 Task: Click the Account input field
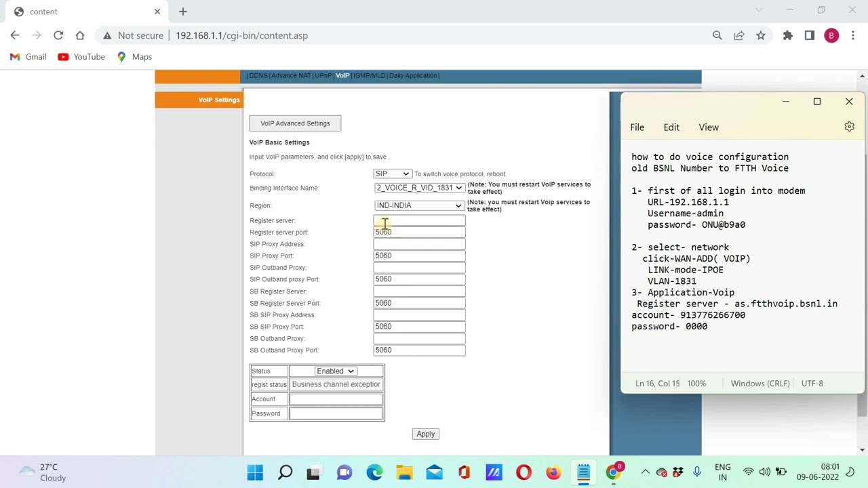point(336,399)
